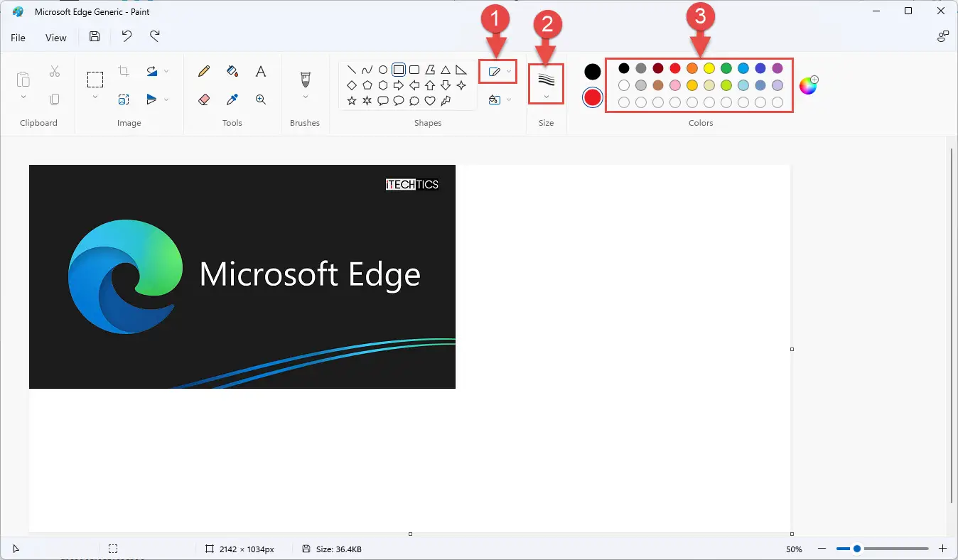Click the rectangular Selection tool
This screenshot has height=560, width=958.
[95, 79]
